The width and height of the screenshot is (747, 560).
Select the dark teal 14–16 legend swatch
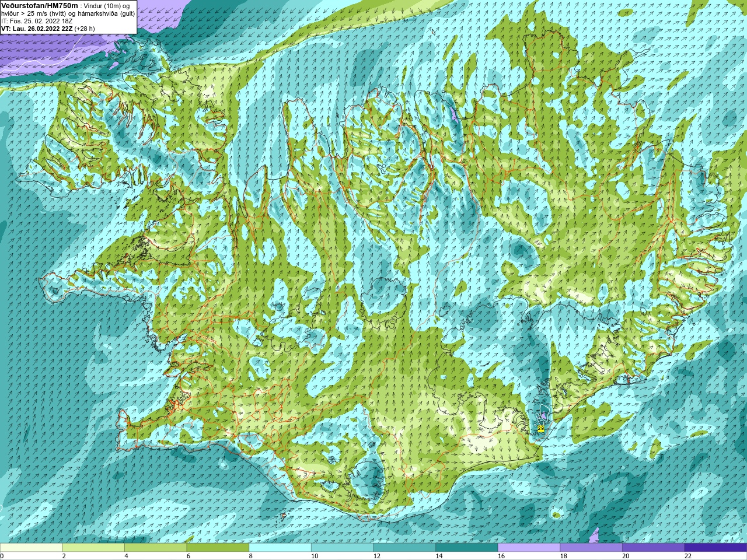click(x=467, y=548)
